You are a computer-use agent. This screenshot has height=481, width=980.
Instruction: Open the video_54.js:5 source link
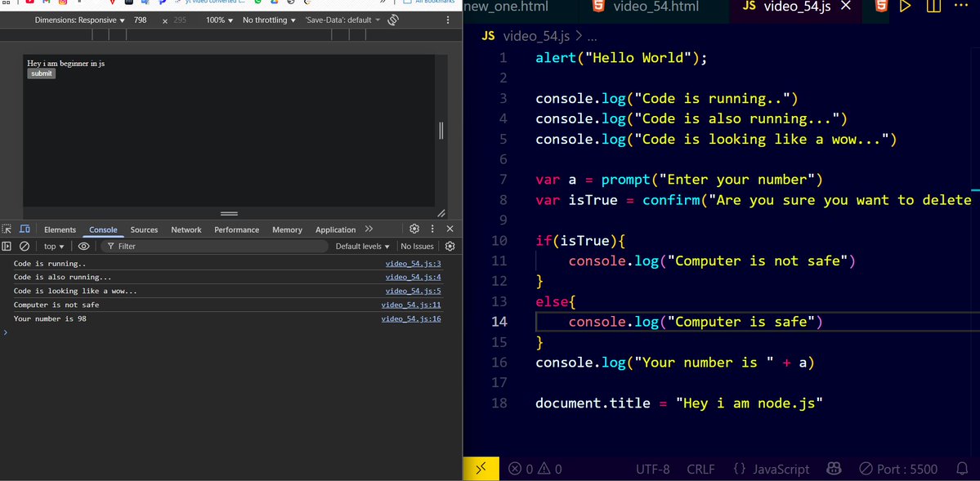[x=413, y=291]
